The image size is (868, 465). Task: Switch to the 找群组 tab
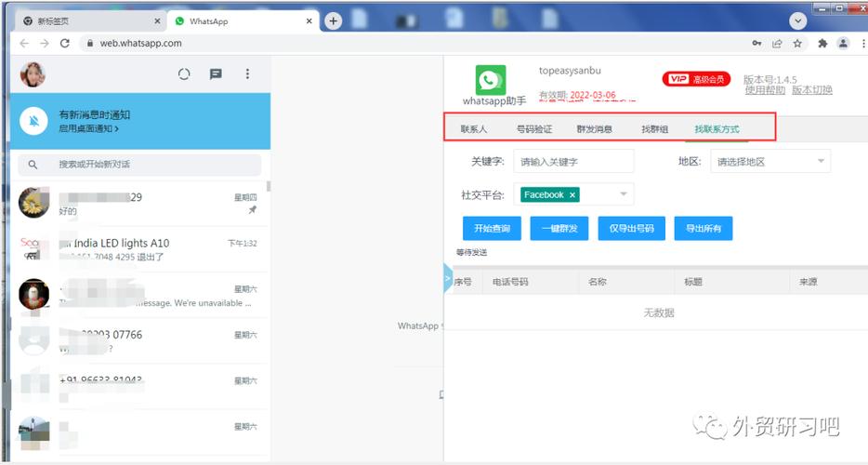(x=655, y=129)
